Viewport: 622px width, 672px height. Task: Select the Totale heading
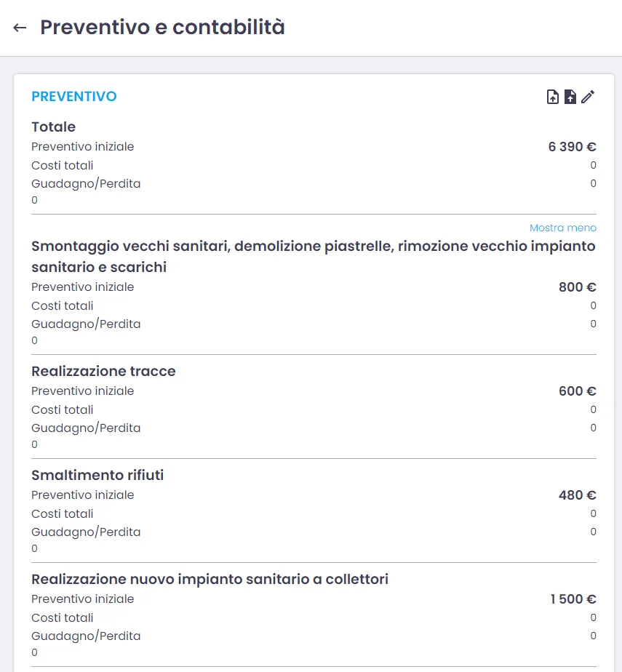pos(53,127)
